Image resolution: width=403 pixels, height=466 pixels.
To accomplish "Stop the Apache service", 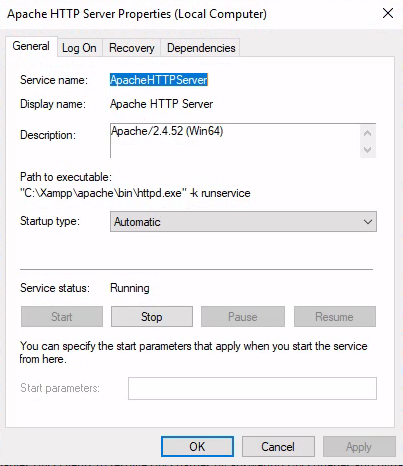I will tap(152, 317).
